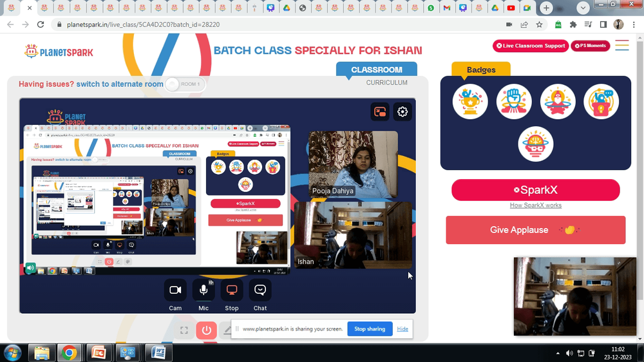
Task: Mute the Mic in classroom controls
Action: 204,290
